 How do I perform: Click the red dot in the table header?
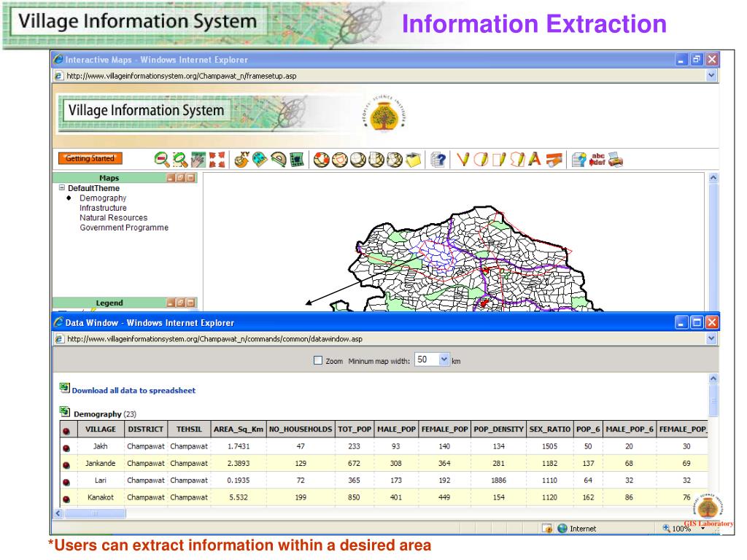click(66, 432)
